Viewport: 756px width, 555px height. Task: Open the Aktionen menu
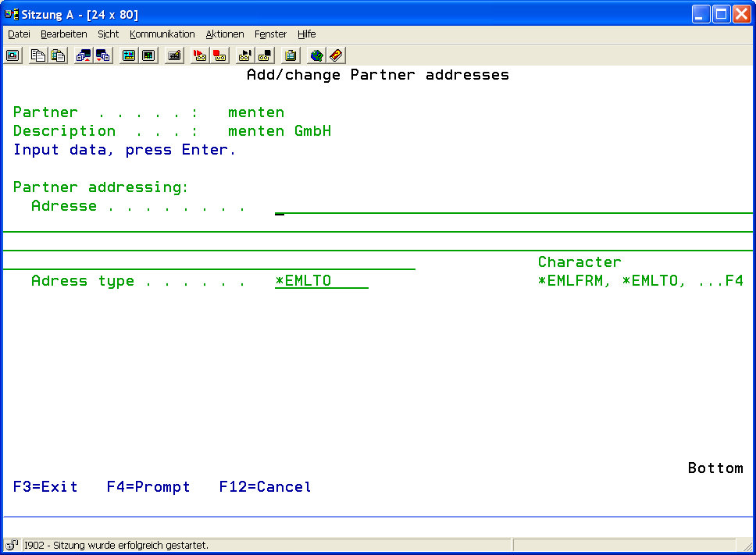225,34
